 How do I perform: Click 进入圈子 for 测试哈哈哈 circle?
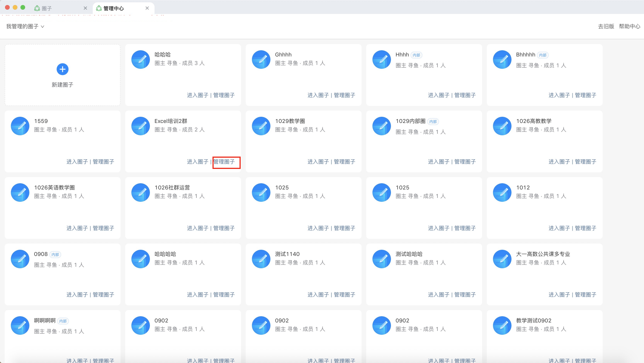point(438,295)
